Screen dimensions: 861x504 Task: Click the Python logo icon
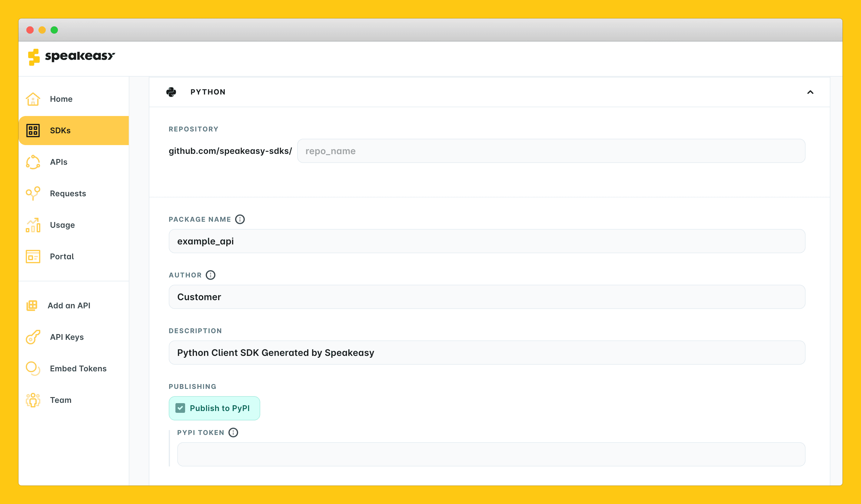pos(171,92)
